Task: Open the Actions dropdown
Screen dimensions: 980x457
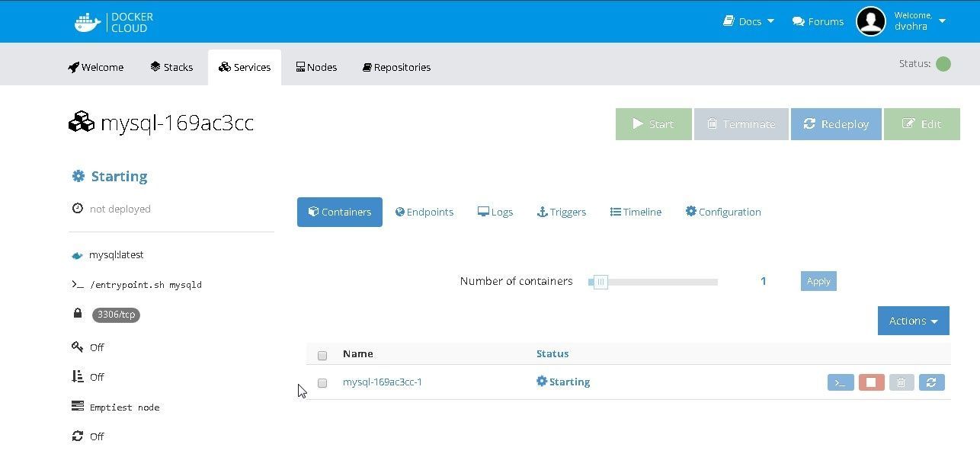Action: (913, 321)
